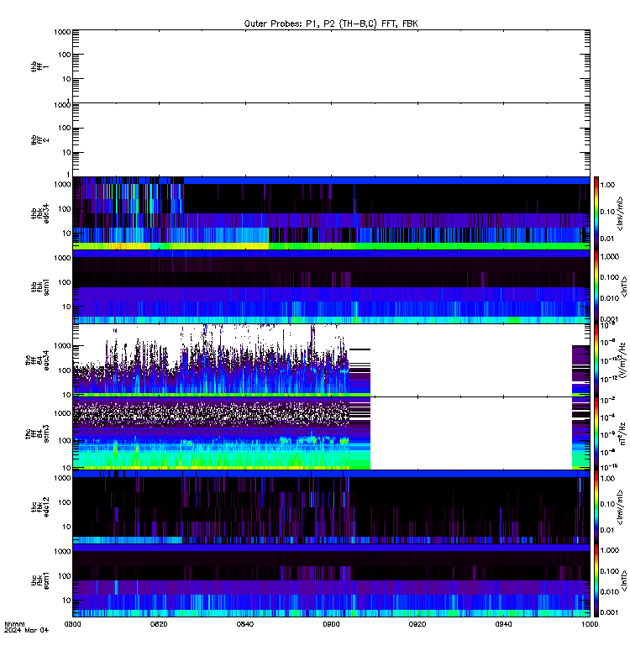630x672 pixels.
Task: Click the 1000 time axis label at bottom right
Action: 590,624
